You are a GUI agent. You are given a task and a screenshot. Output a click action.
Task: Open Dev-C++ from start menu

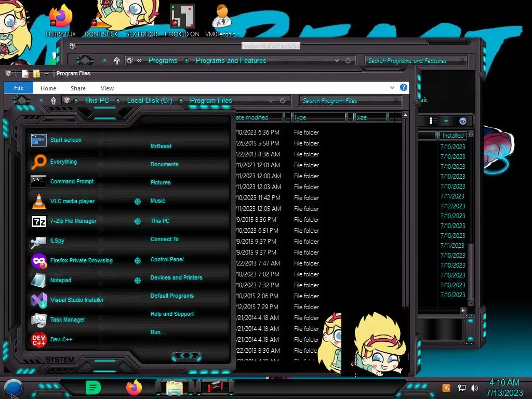coord(51,339)
